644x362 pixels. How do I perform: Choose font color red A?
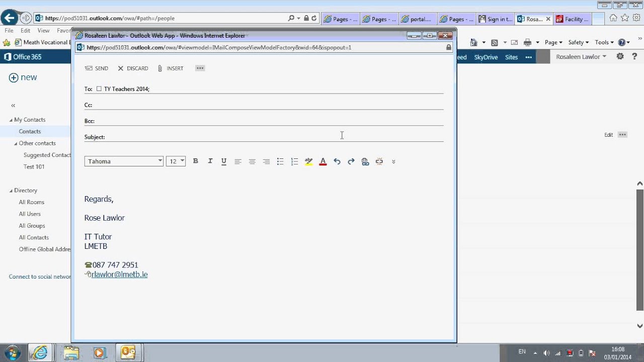click(x=323, y=161)
